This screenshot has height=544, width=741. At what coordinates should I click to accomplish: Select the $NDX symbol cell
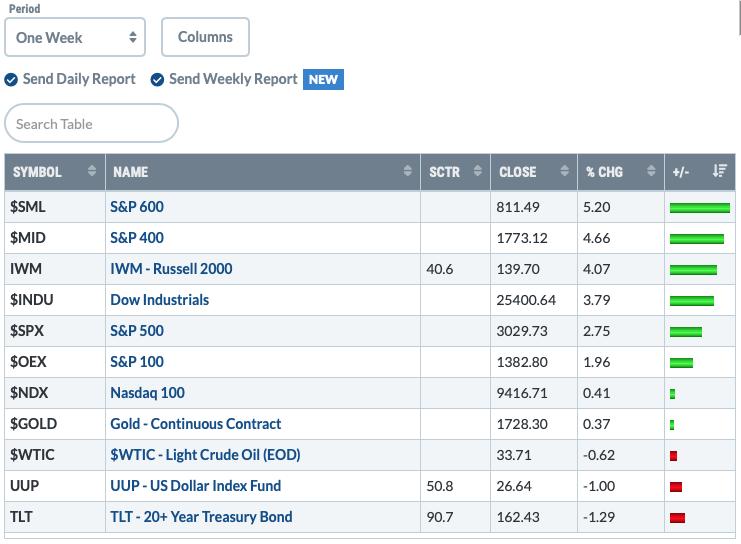coord(55,393)
